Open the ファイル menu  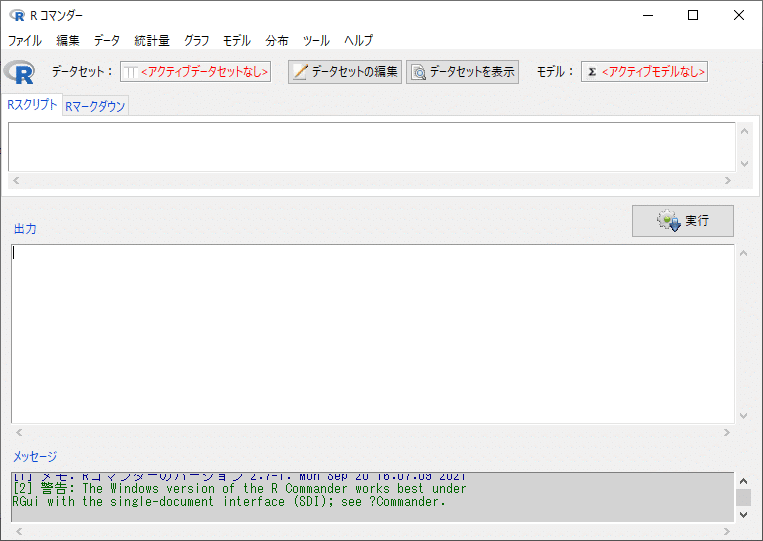[24, 40]
